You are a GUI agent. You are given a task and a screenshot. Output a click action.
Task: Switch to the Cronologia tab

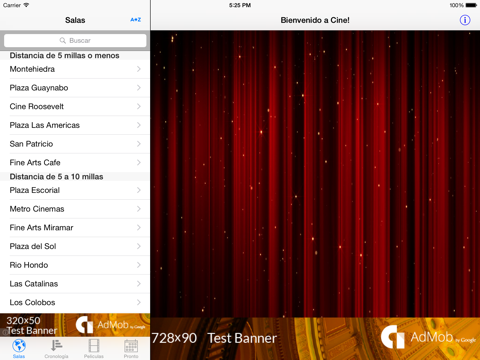pos(56,349)
